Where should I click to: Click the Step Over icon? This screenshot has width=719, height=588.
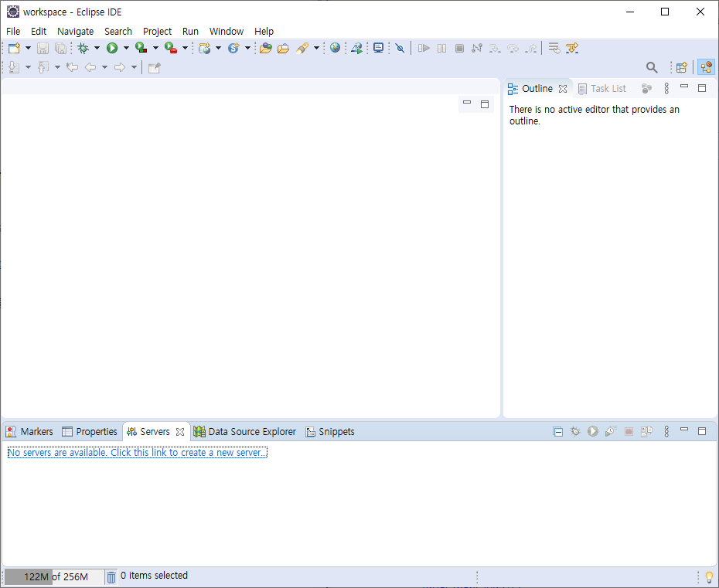click(x=513, y=48)
